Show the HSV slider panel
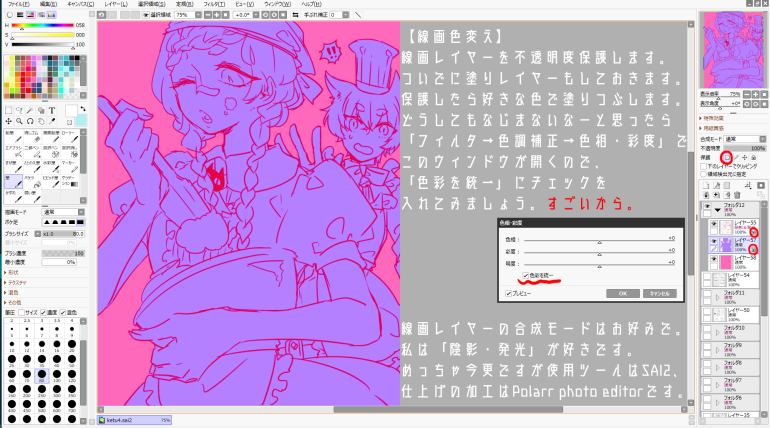 tap(30, 15)
